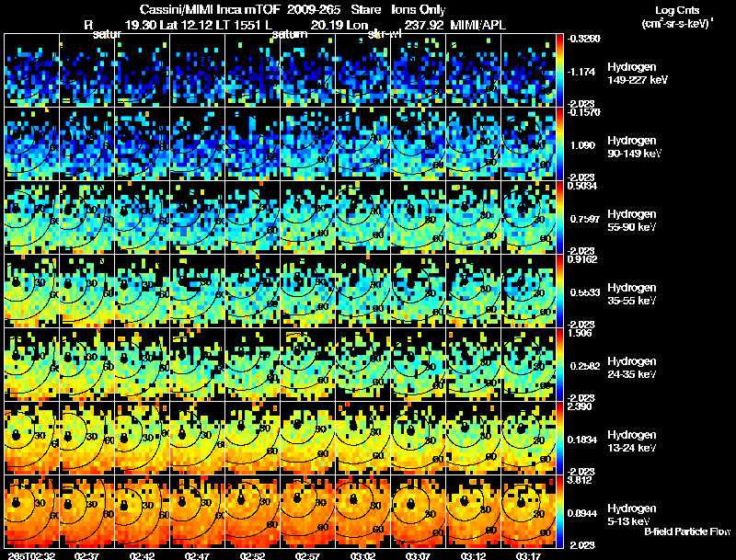736x560 pixels.
Task: Select the 'Hydrogen 5-13 keV' row label
Action: [x=632, y=515]
